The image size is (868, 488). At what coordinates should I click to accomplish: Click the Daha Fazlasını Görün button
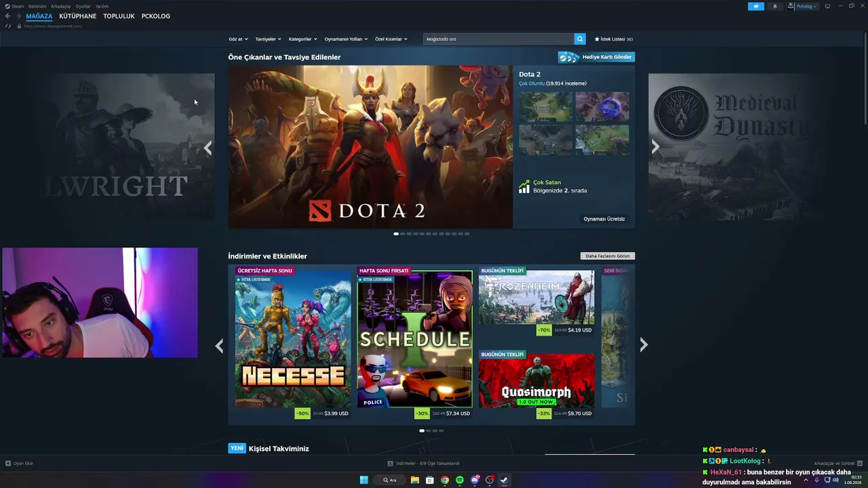coord(608,256)
